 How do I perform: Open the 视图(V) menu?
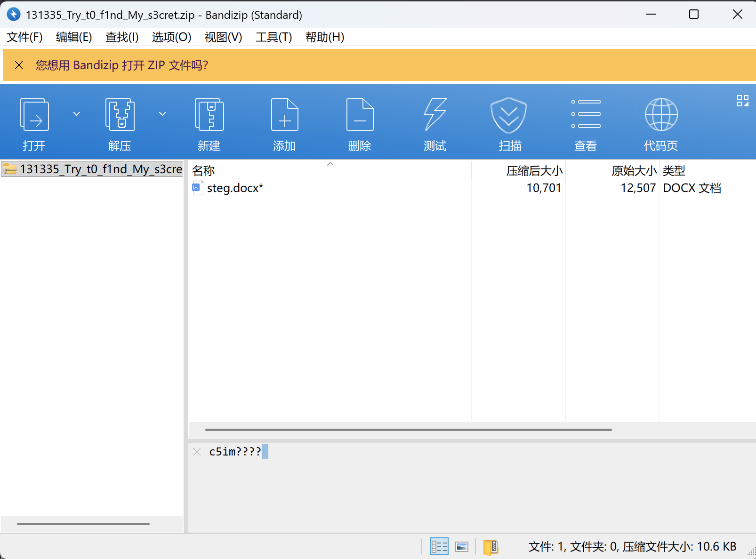coord(223,37)
